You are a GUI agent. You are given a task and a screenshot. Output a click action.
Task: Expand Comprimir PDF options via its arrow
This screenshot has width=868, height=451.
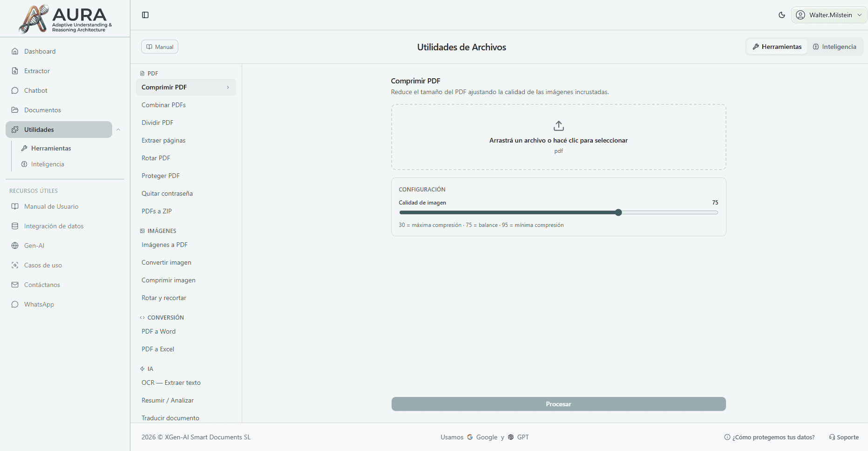click(x=228, y=87)
